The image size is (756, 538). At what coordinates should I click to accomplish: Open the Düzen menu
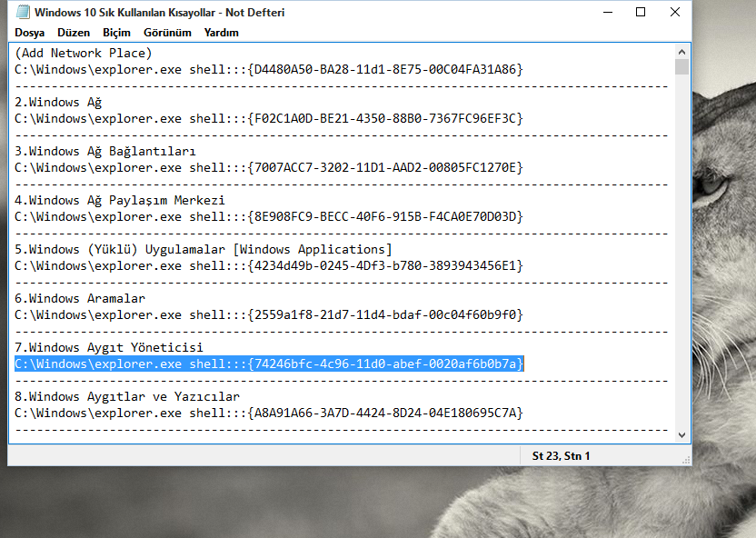pos(74,33)
